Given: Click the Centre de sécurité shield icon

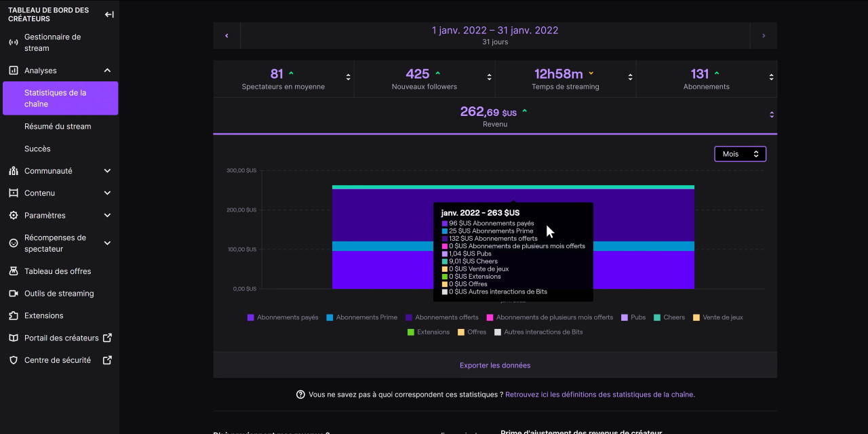Looking at the screenshot, I should tap(13, 360).
